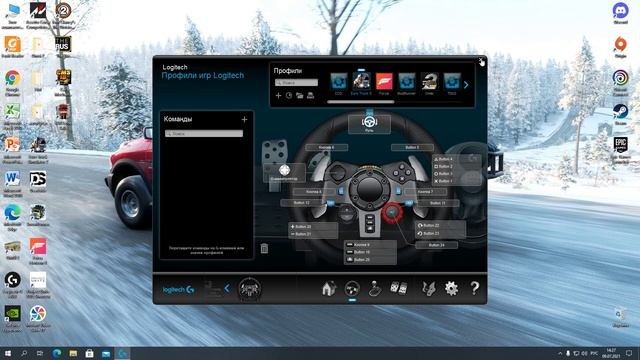Select the Кнопка 7 assignment label
Screen dimensions: 640x360
point(426,191)
